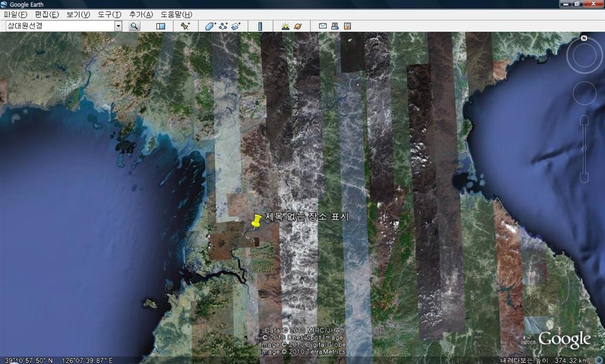Click the yellow pushpin placemark on map
Image resolution: width=605 pixels, height=364 pixels.
(x=256, y=222)
